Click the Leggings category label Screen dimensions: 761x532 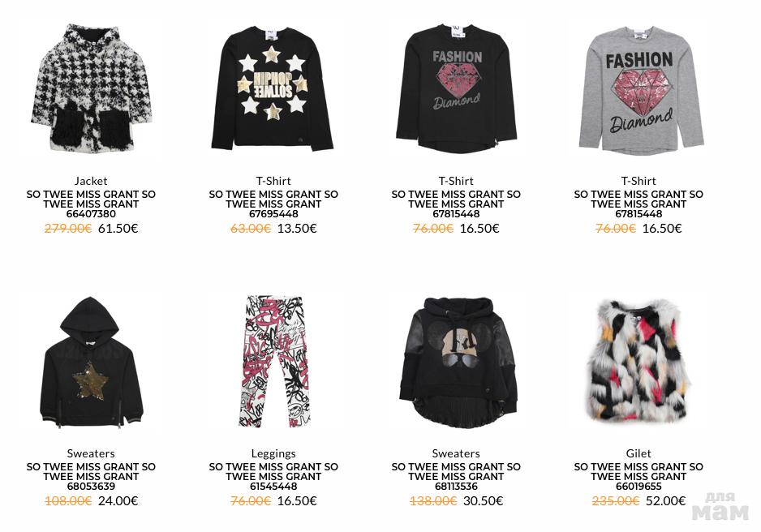pyautogui.click(x=273, y=453)
